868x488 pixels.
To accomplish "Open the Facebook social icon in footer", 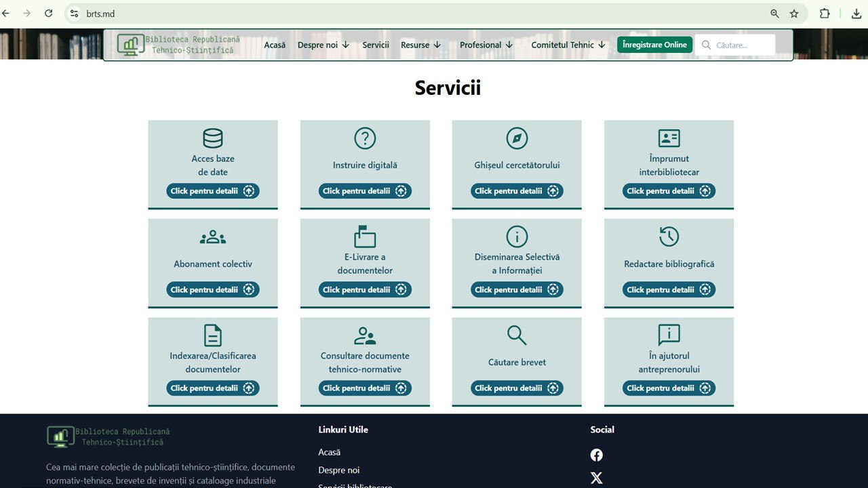I will [x=597, y=455].
